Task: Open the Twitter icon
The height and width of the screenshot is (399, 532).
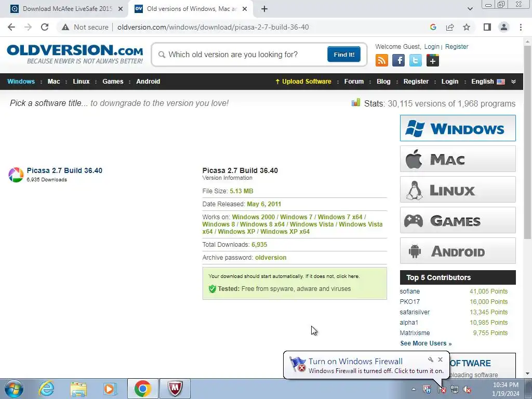Action: point(415,61)
